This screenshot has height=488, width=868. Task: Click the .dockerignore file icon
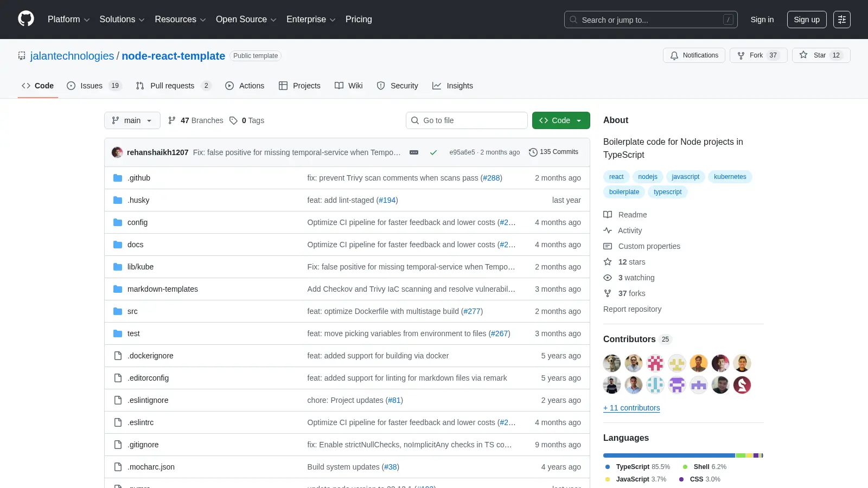pyautogui.click(x=118, y=356)
